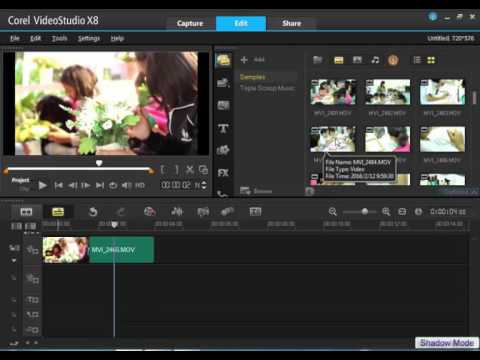Jump to the end of project
Viewport: 480px width, 360px height.
click(100, 185)
